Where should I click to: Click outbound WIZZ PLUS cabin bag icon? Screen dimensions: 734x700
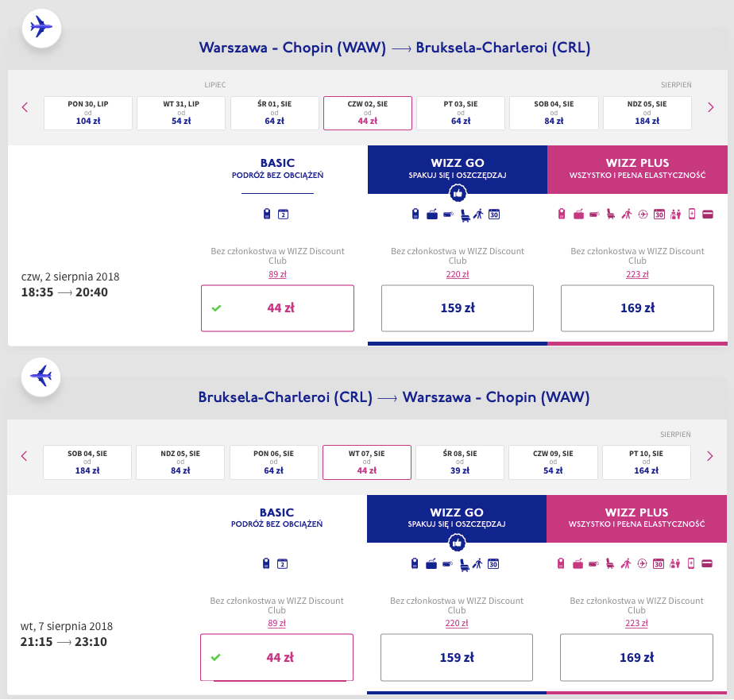[x=562, y=214]
